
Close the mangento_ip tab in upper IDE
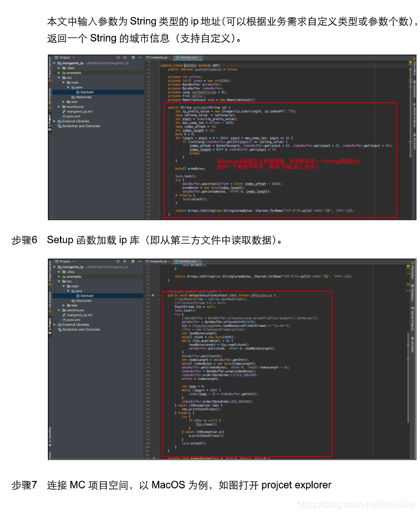tap(170, 58)
